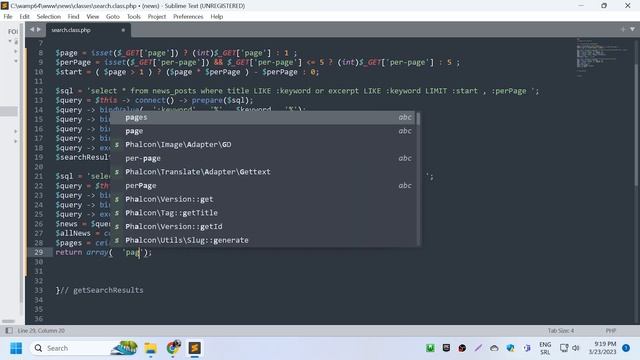The height and width of the screenshot is (360, 640).
Task: Choose 'per-page' autocomplete suggestion
Action: [263, 158]
